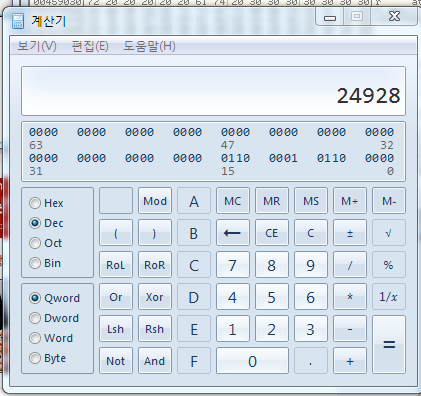Image resolution: width=421 pixels, height=396 pixels.
Task: Click the decimal point button
Action: tap(311, 361)
